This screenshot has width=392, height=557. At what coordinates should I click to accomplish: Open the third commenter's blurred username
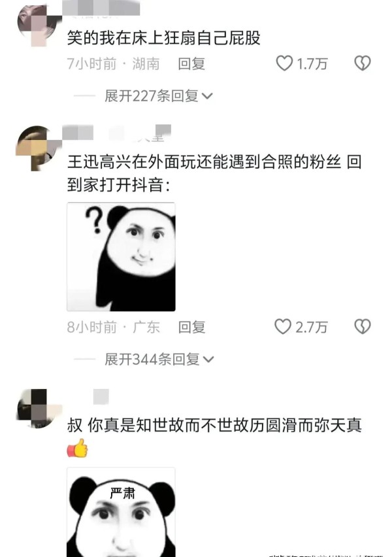click(101, 397)
